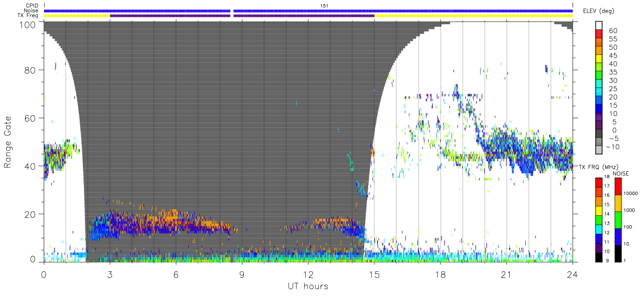Click the CPID value 151 above the plot
644x297 pixels.
[x=324, y=6]
